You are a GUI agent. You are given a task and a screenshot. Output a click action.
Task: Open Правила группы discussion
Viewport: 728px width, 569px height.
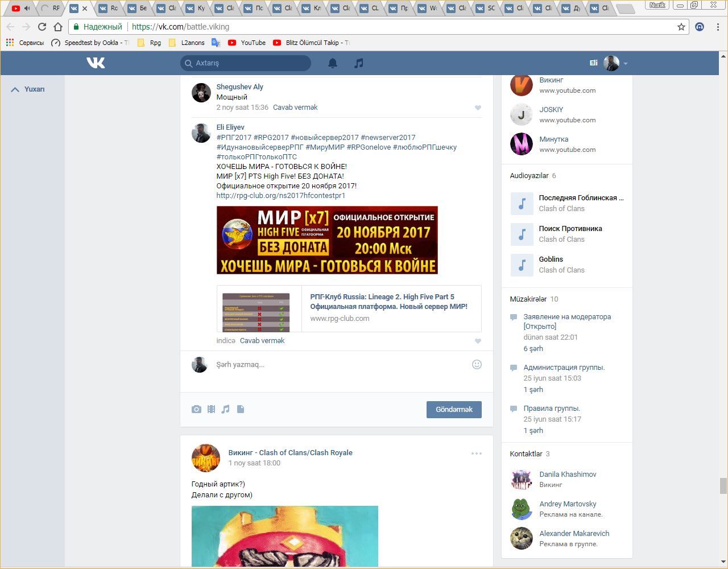[552, 409]
